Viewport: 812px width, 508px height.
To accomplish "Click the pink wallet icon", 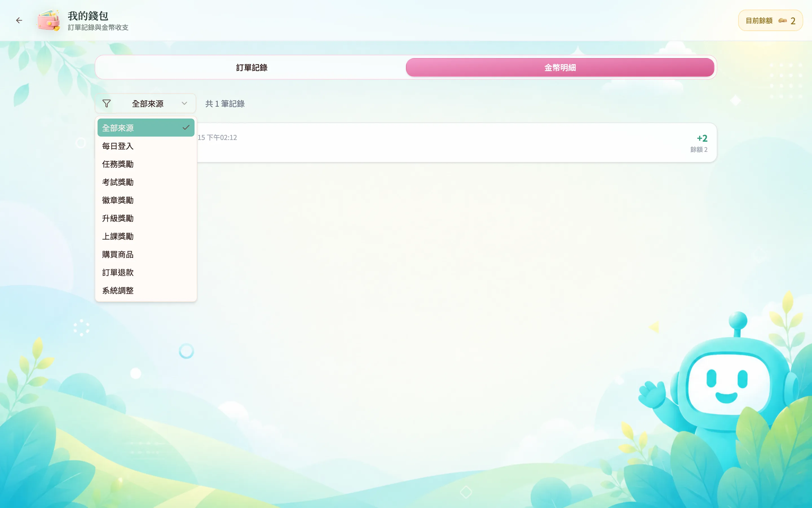I will click(x=49, y=20).
